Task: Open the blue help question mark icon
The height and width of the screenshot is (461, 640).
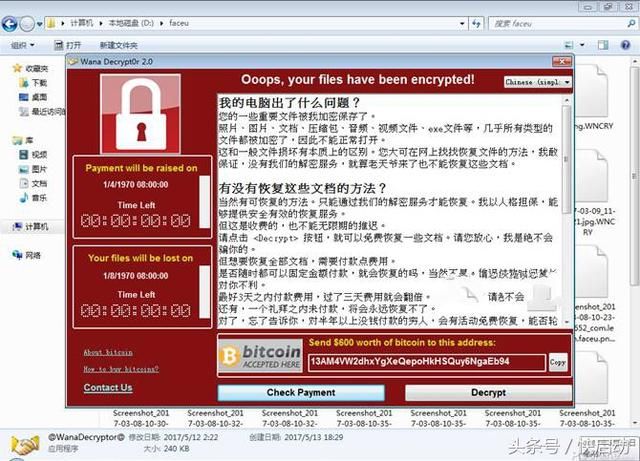Action: [625, 45]
